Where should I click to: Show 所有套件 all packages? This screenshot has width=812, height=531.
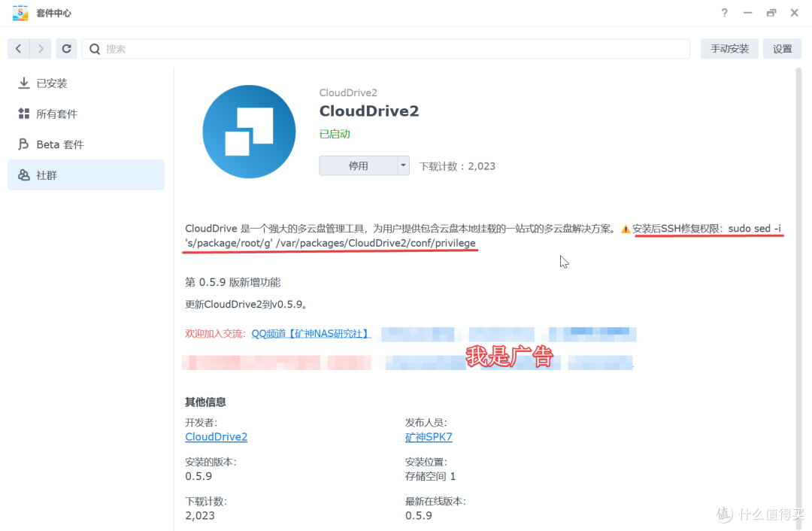coord(86,114)
